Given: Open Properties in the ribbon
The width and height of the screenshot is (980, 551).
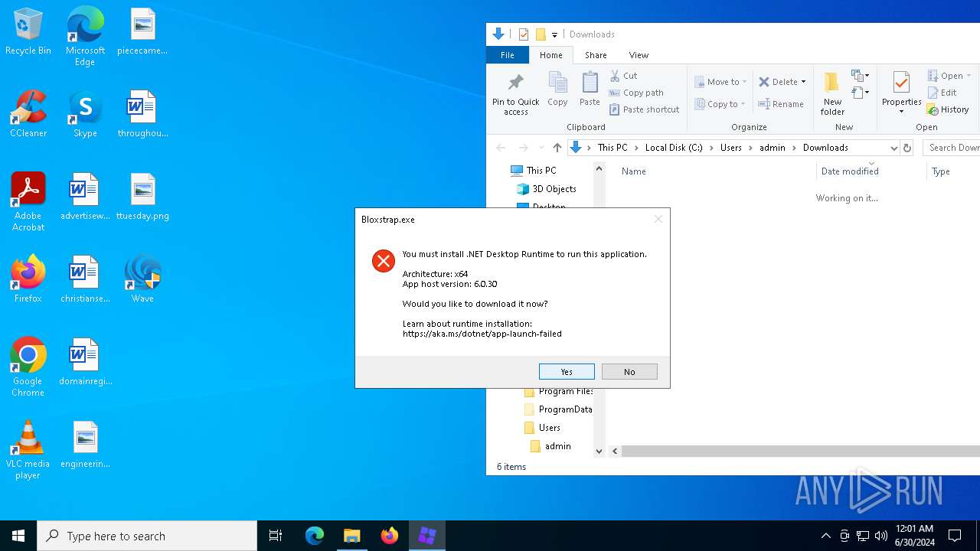Looking at the screenshot, I should 901,94.
